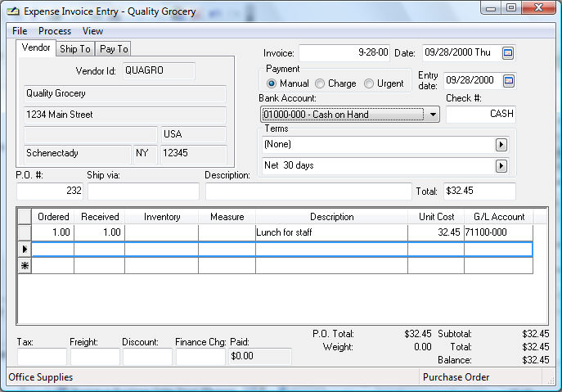The image size is (562, 392).
Task: Click the Freight input field
Action: 95,357
